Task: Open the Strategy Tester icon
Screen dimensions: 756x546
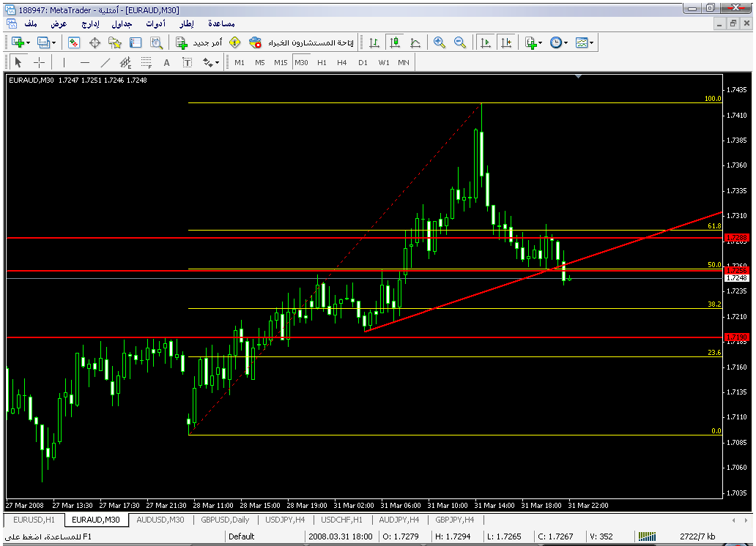Action: pos(156,43)
